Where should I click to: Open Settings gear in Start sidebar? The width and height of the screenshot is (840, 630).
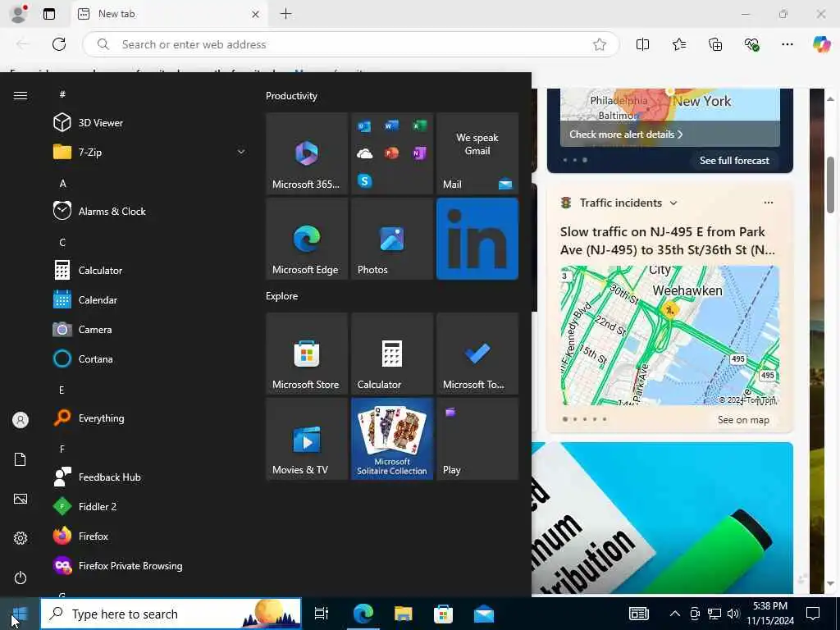pyautogui.click(x=21, y=538)
